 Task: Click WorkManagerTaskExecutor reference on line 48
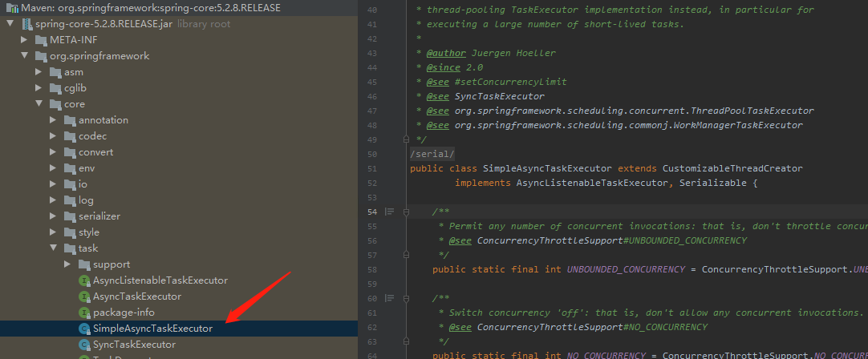pos(738,125)
